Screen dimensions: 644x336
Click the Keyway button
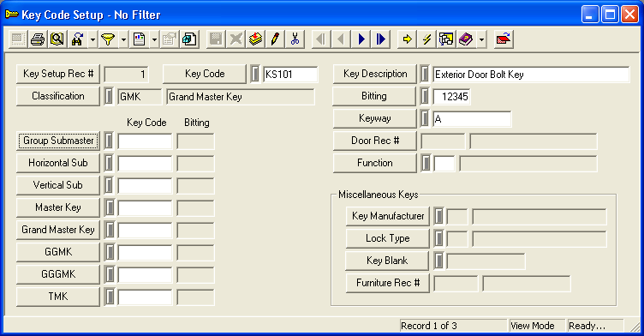tap(375, 118)
